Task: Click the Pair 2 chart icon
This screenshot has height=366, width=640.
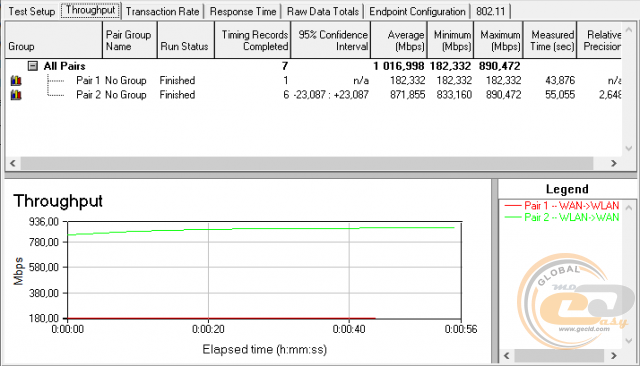Action: click(16, 95)
